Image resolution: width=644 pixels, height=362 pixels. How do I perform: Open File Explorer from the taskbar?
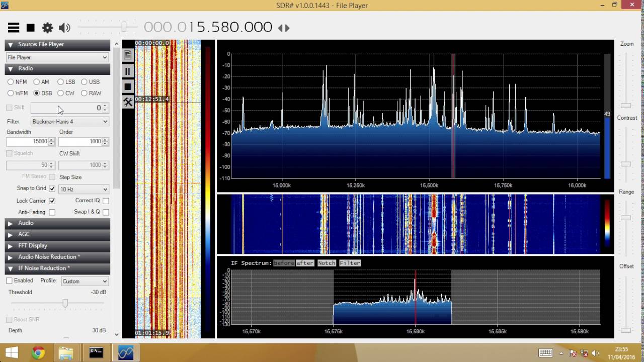tap(66, 353)
